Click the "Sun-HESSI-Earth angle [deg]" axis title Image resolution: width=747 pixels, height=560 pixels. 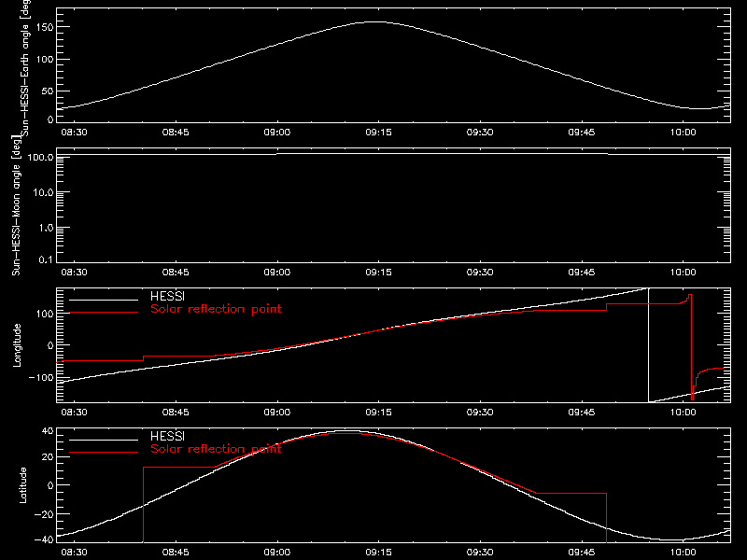(25, 66)
